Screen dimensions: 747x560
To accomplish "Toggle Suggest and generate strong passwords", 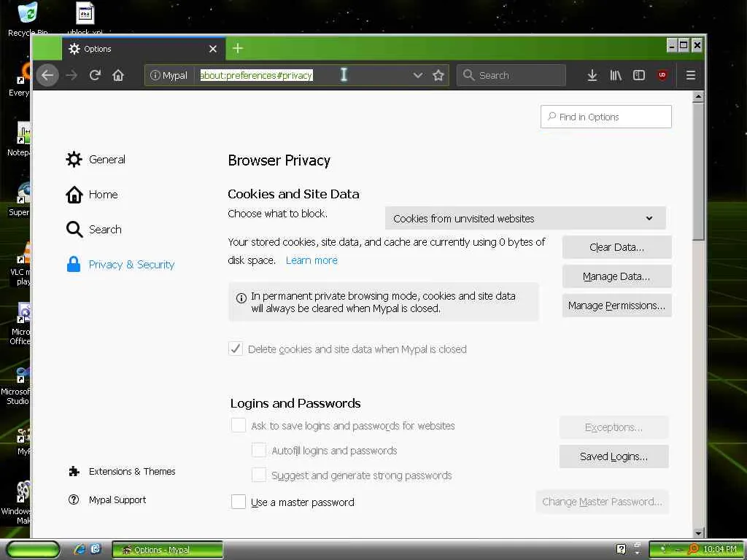I will tap(259, 475).
